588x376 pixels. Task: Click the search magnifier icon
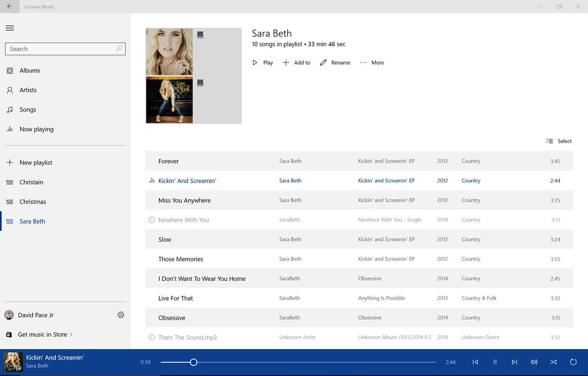[119, 49]
